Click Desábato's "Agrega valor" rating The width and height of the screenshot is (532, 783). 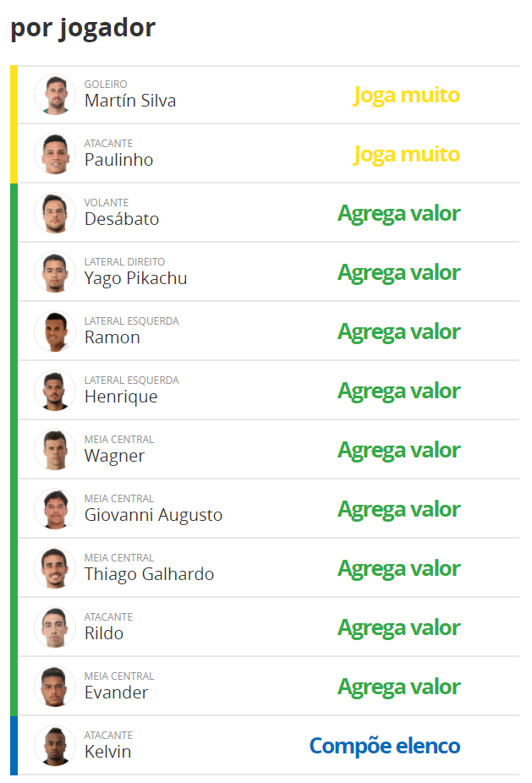(x=398, y=213)
